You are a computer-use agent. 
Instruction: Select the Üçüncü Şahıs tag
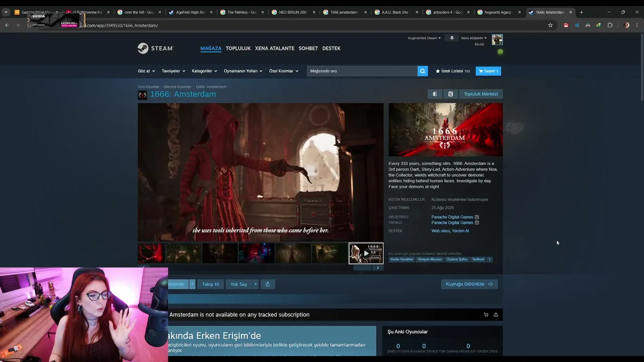(x=457, y=259)
